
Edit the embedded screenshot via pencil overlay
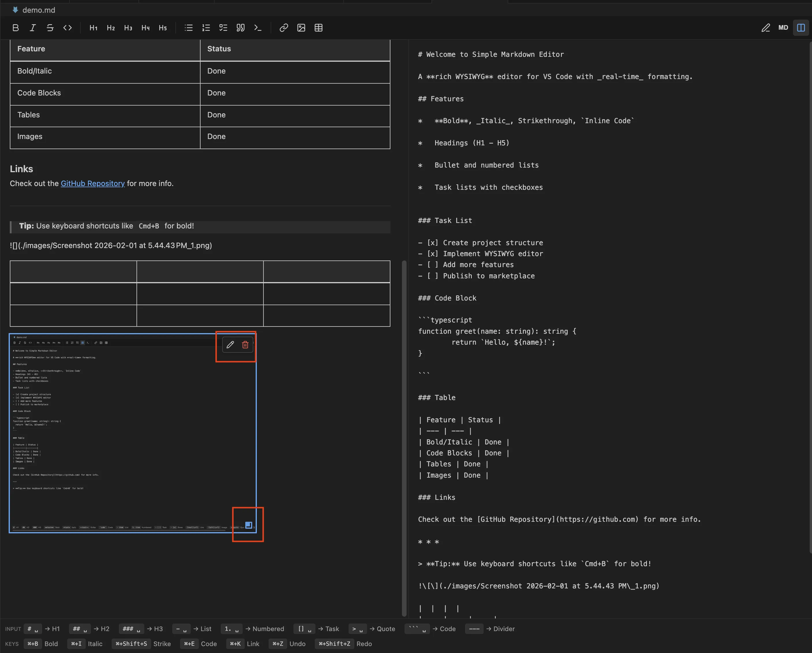[230, 345]
